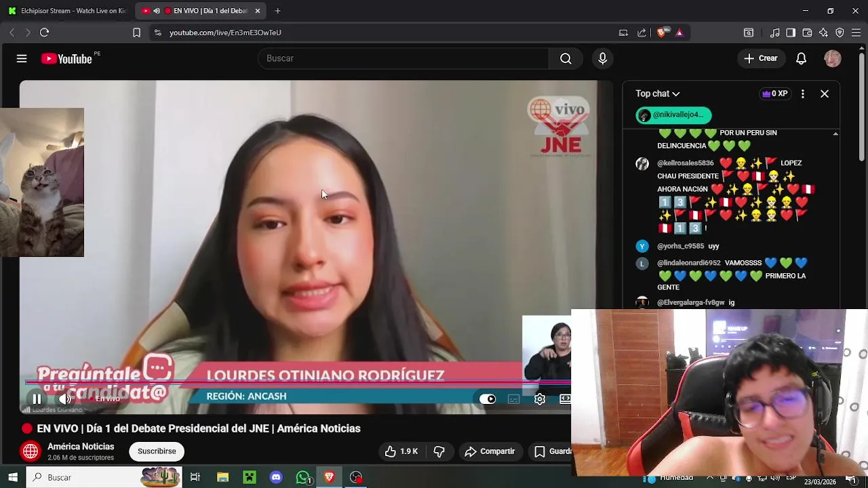Open File Explorer from taskbar

point(222,478)
